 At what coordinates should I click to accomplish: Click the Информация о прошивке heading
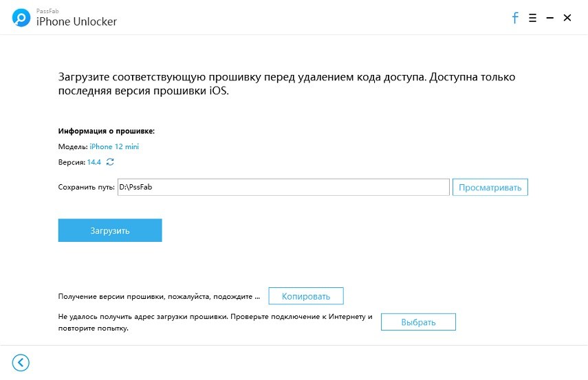pyautogui.click(x=106, y=131)
